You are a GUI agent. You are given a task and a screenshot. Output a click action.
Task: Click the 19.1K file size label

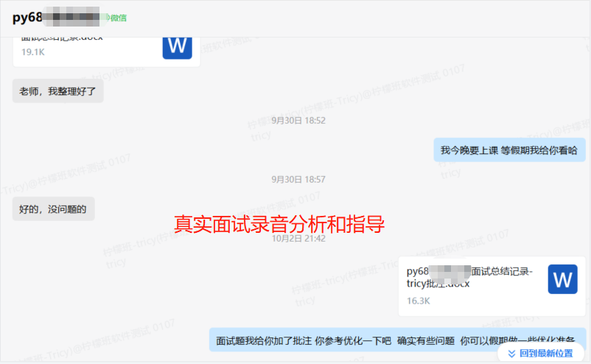(x=33, y=52)
